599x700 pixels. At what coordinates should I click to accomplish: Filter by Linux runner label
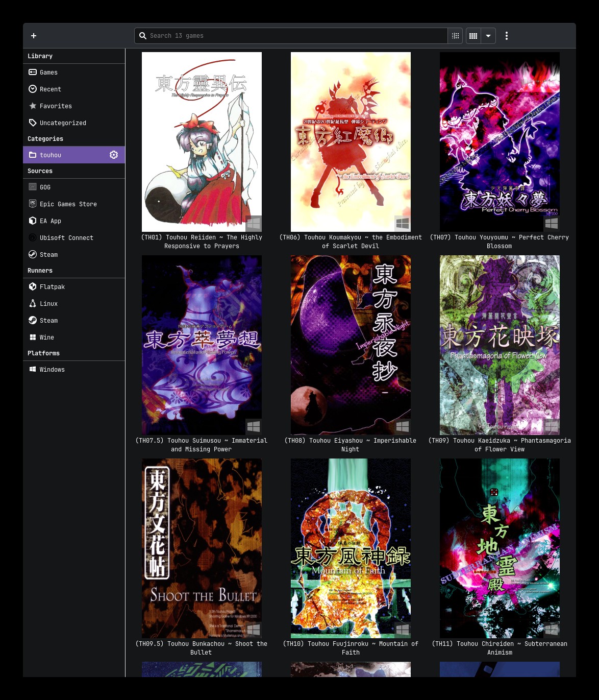48,304
